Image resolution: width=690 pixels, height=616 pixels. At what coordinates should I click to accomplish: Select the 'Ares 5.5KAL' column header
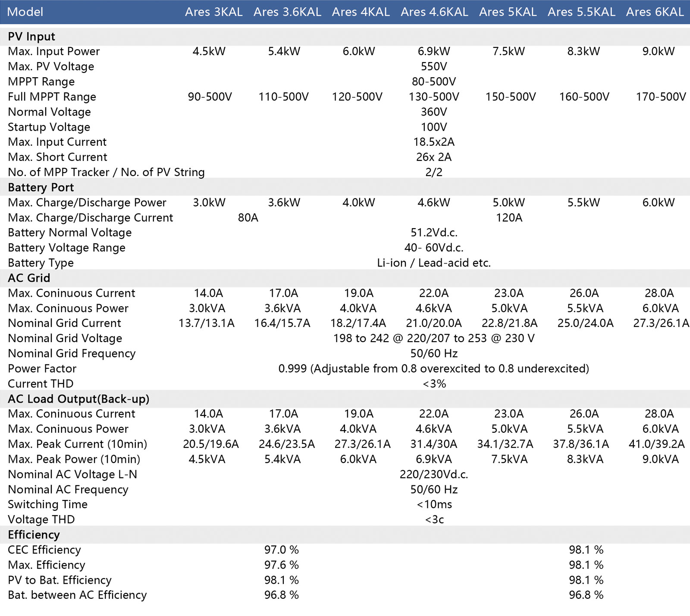tap(581, 12)
